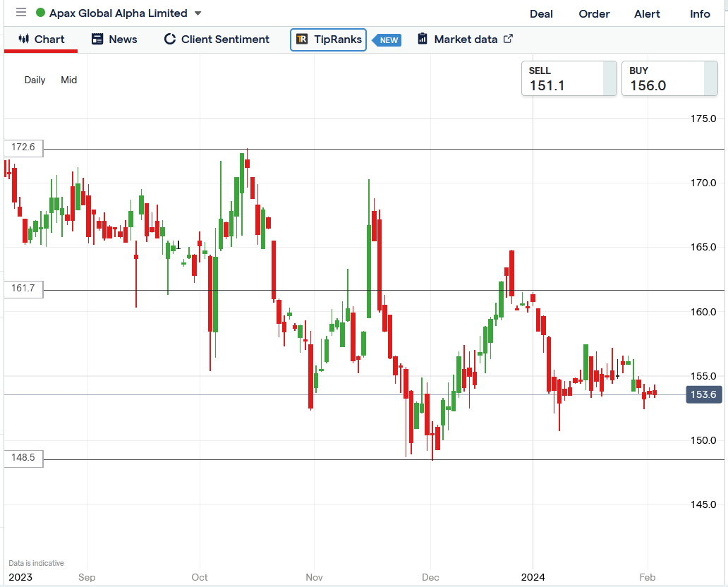Click the Market data external link icon

[508, 39]
